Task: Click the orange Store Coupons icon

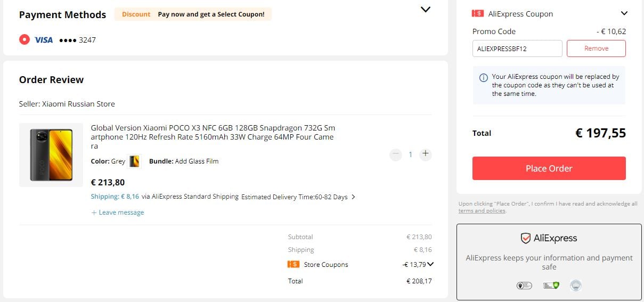Action: pyautogui.click(x=293, y=265)
